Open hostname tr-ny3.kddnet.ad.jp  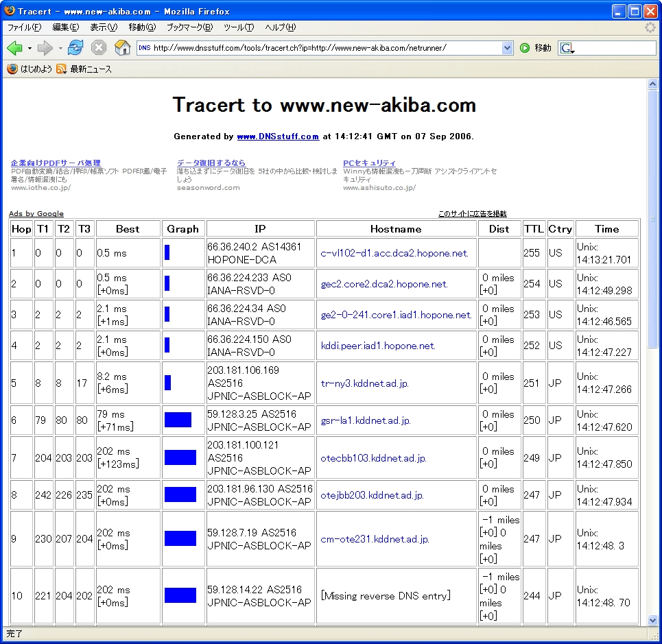364,383
